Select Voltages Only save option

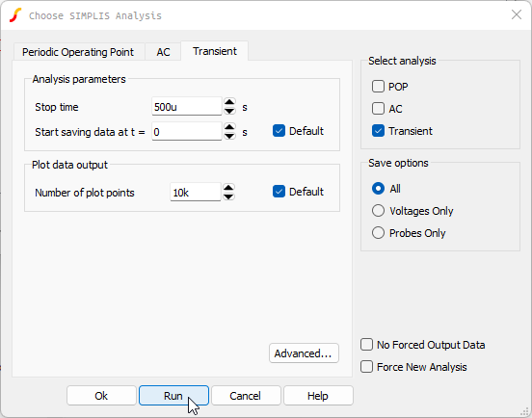tap(378, 211)
